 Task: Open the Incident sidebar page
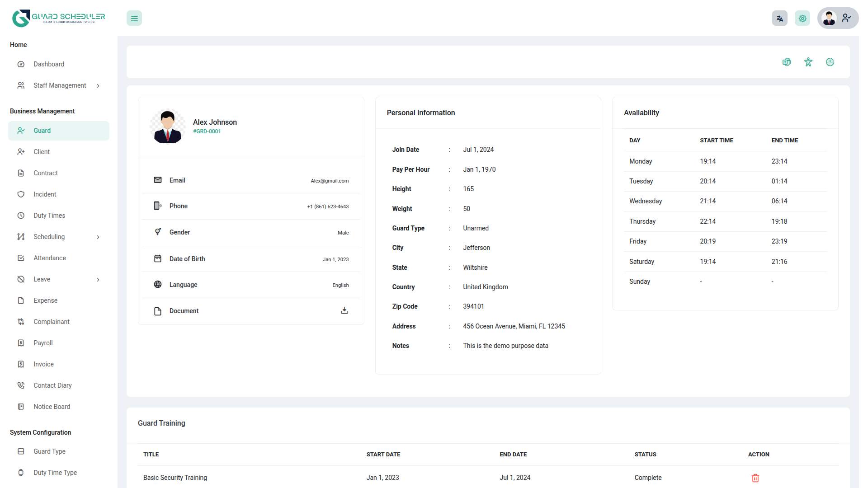[x=45, y=194]
